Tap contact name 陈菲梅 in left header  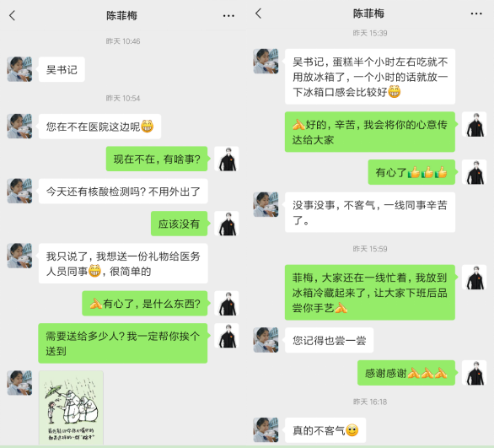121,15
